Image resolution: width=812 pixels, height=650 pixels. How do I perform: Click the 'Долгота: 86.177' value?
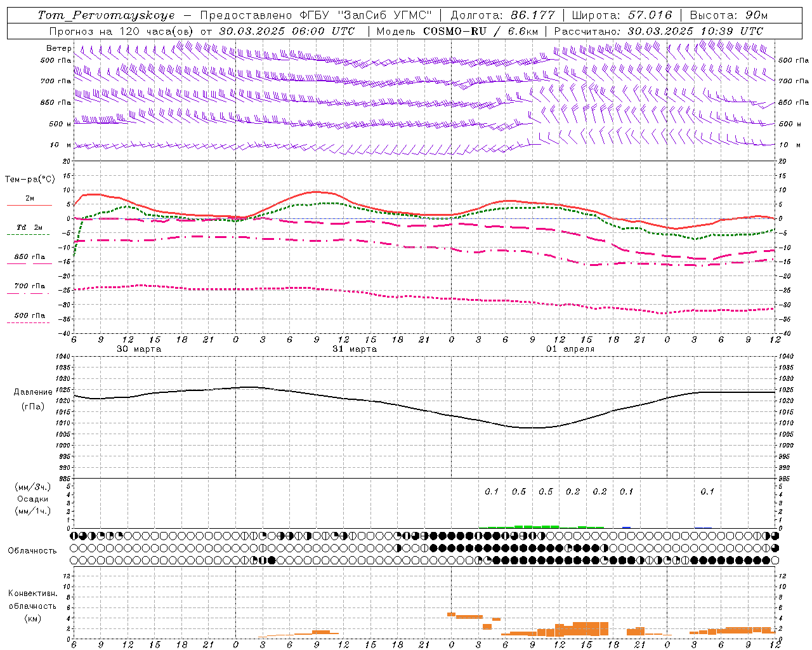pyautogui.click(x=502, y=15)
